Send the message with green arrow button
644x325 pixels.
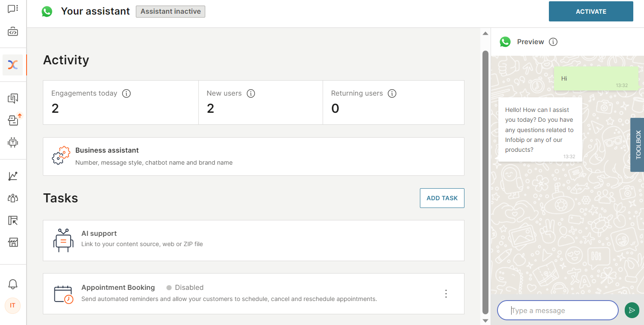click(x=632, y=310)
